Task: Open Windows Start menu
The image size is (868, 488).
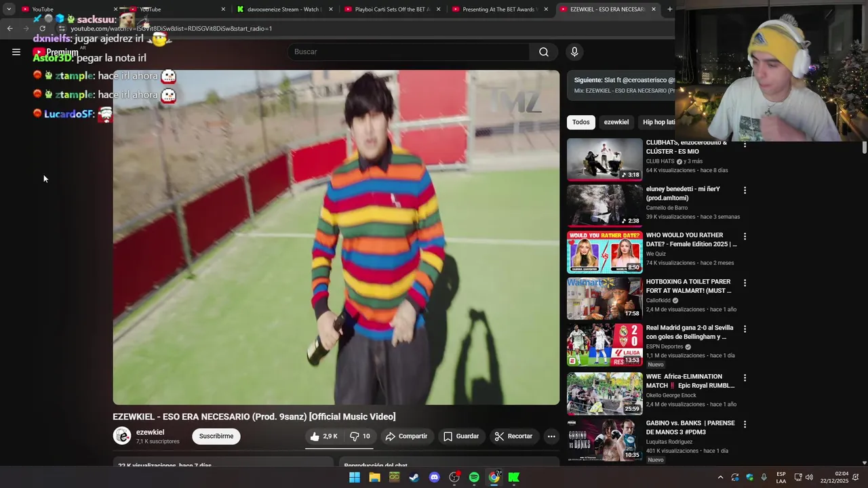Action: tap(354, 477)
